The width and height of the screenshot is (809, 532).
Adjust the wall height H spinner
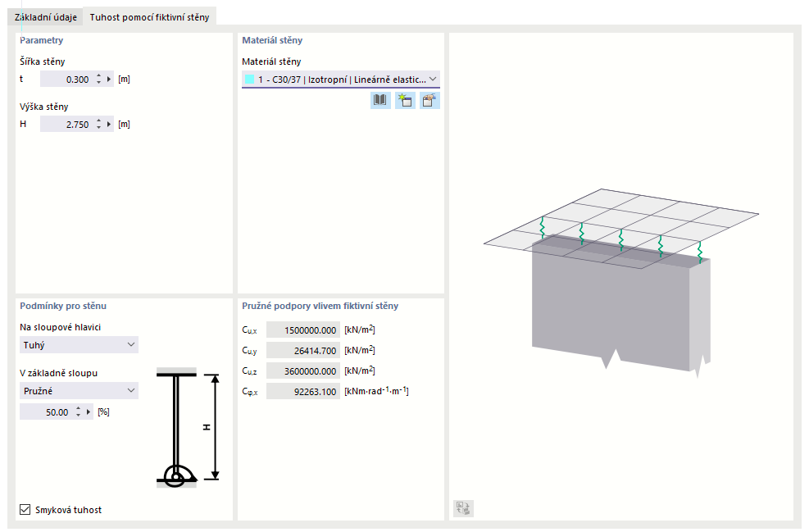(98, 125)
